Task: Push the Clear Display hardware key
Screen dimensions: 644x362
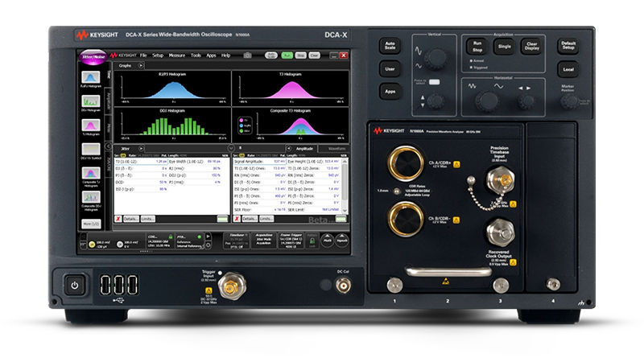Action: [x=532, y=47]
